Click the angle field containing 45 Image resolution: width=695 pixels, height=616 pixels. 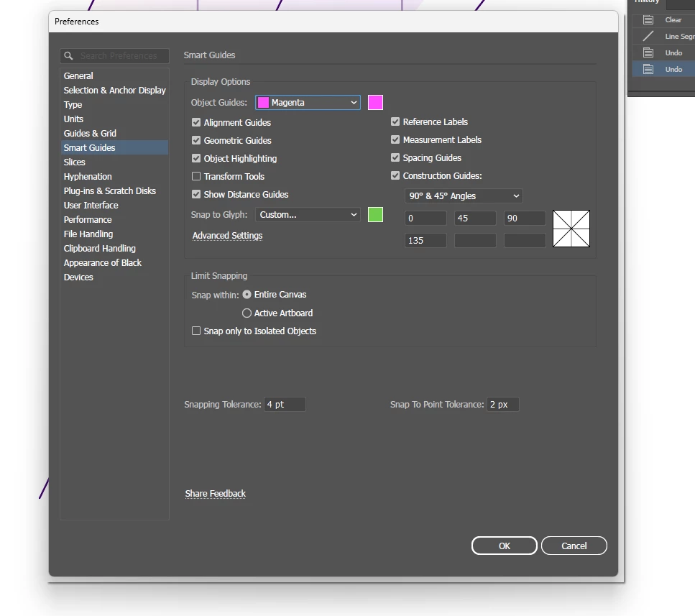(x=475, y=218)
